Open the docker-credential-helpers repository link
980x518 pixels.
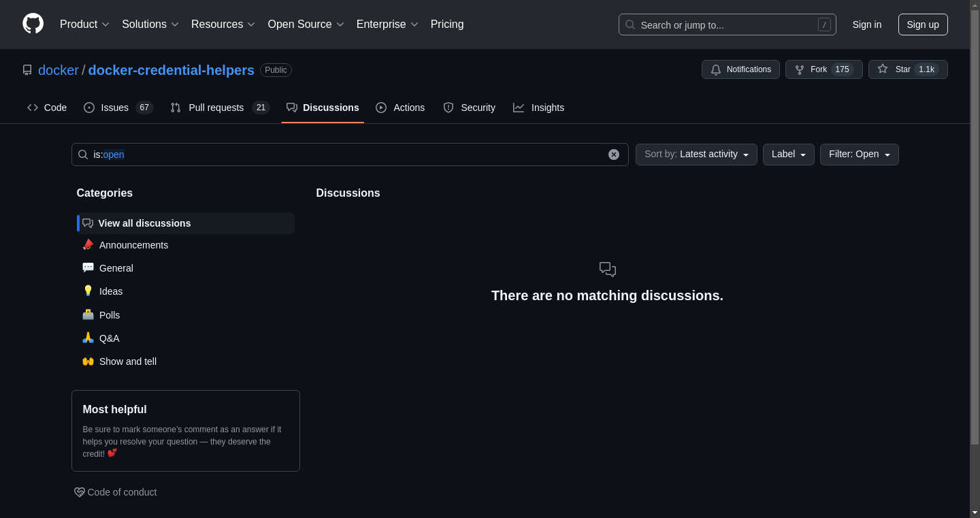[171, 70]
